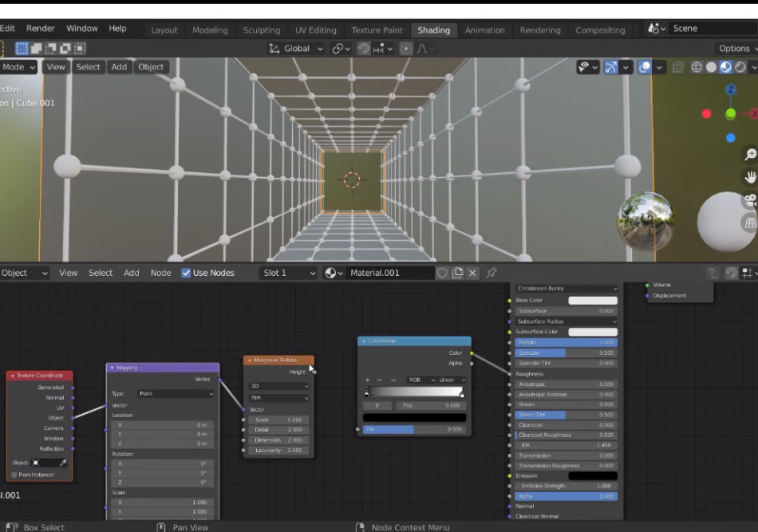
Task: Click the node editor Add menu
Action: coord(132,273)
